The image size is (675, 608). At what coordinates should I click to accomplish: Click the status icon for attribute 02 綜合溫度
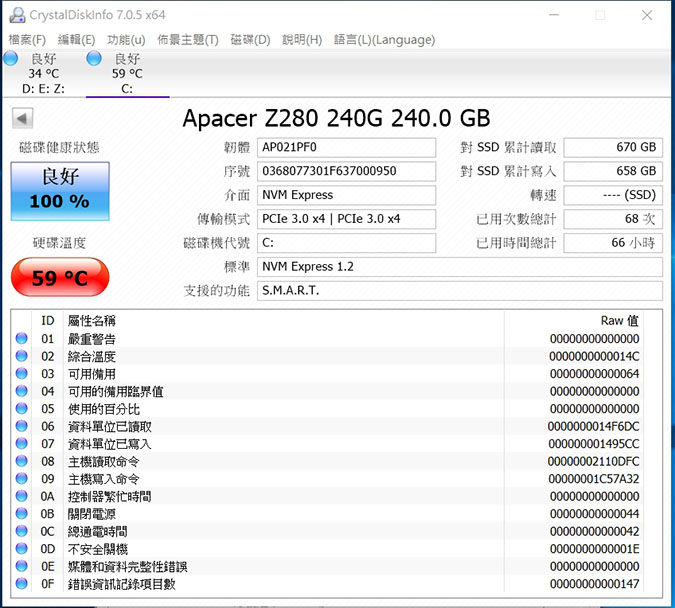click(22, 357)
